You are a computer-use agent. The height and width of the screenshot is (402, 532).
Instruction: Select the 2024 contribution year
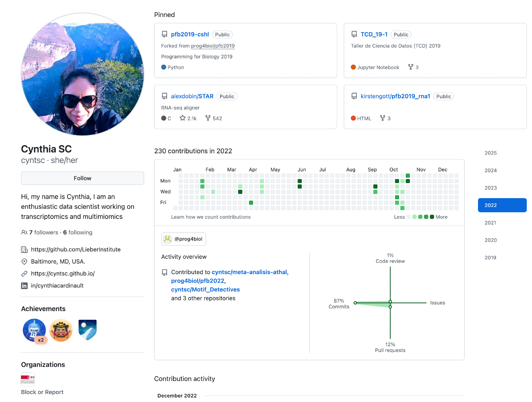[491, 170]
